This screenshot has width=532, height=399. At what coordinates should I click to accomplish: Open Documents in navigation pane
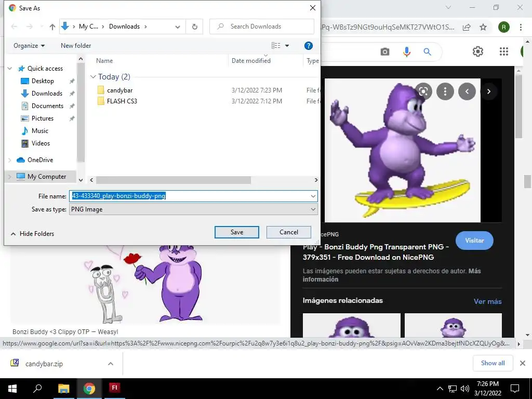tap(47, 106)
